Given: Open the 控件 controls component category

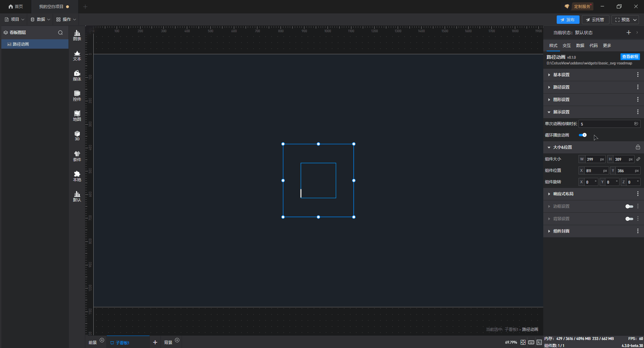Looking at the screenshot, I should 77,96.
